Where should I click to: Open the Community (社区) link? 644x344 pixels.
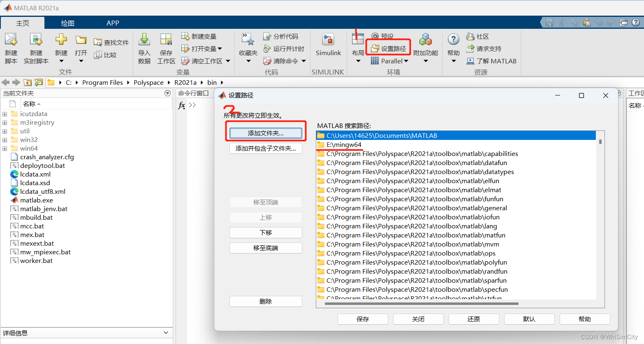478,36
